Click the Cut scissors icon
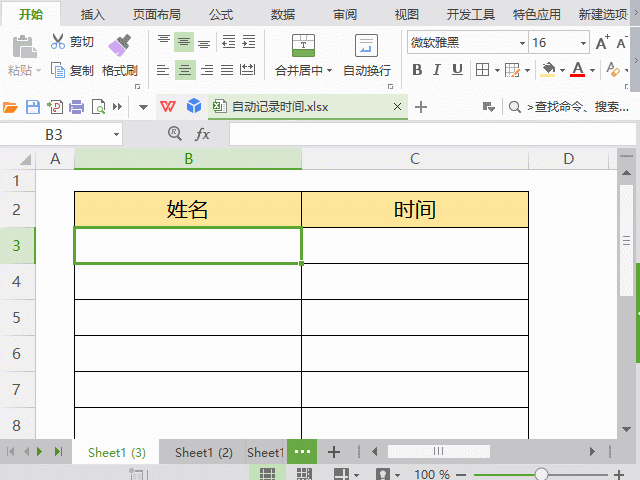 click(x=58, y=42)
